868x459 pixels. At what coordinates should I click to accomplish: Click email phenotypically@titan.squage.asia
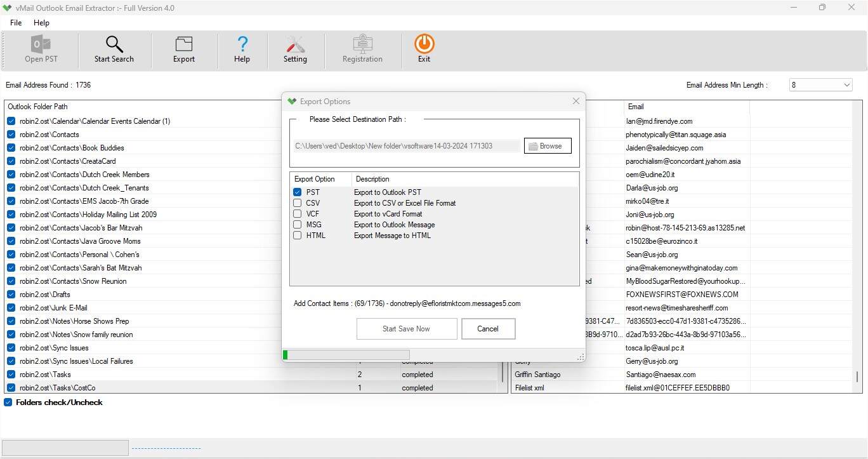[x=676, y=135]
